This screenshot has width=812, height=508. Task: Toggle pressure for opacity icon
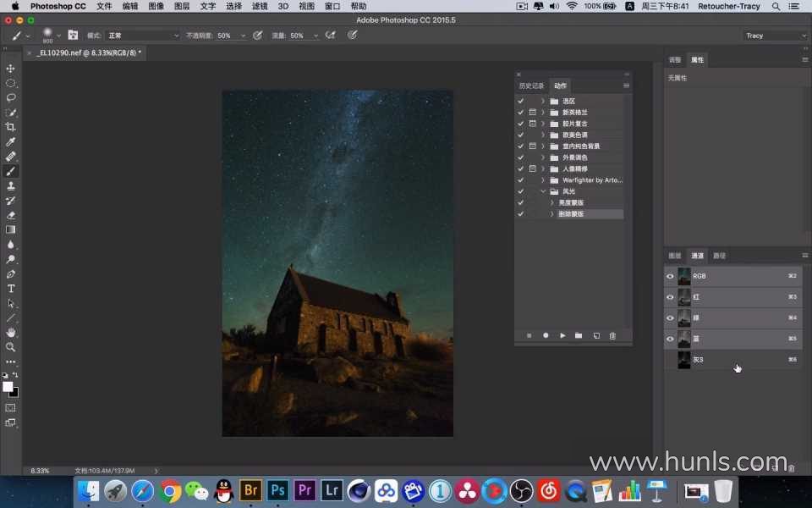click(257, 36)
